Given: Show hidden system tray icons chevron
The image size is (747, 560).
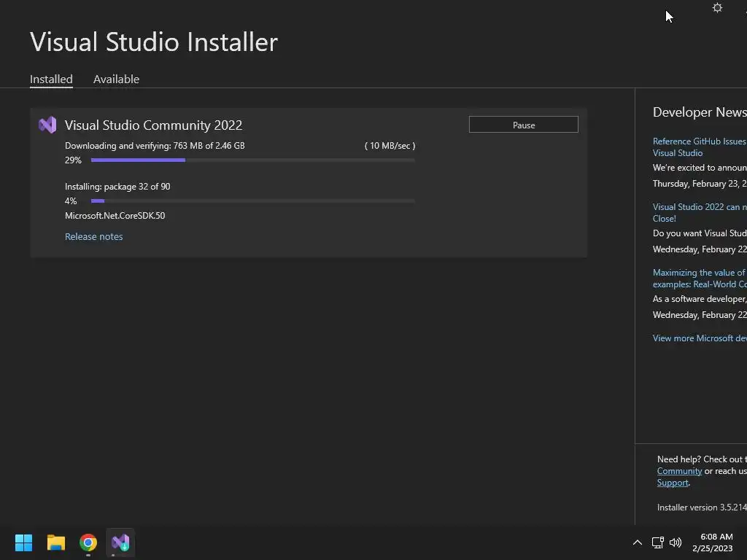Looking at the screenshot, I should point(637,542).
